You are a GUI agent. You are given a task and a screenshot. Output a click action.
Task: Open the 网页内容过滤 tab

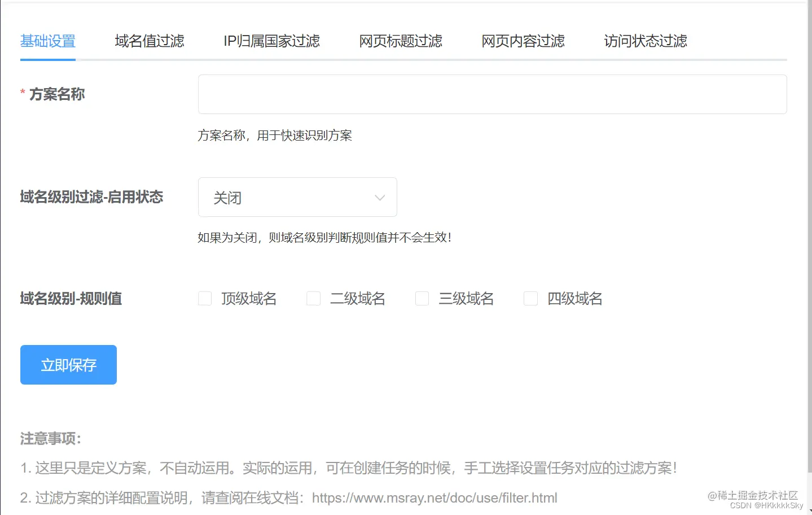(x=523, y=41)
